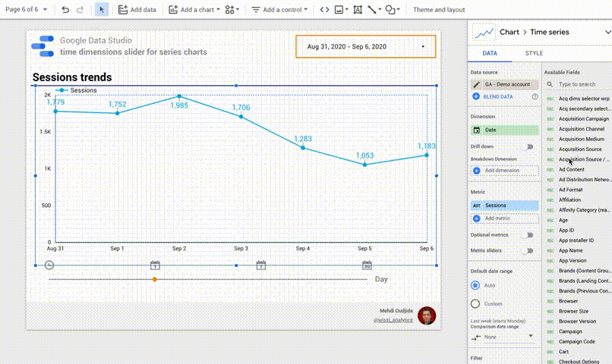
Task: Insert an image using the toolbar icon
Action: (x=339, y=10)
